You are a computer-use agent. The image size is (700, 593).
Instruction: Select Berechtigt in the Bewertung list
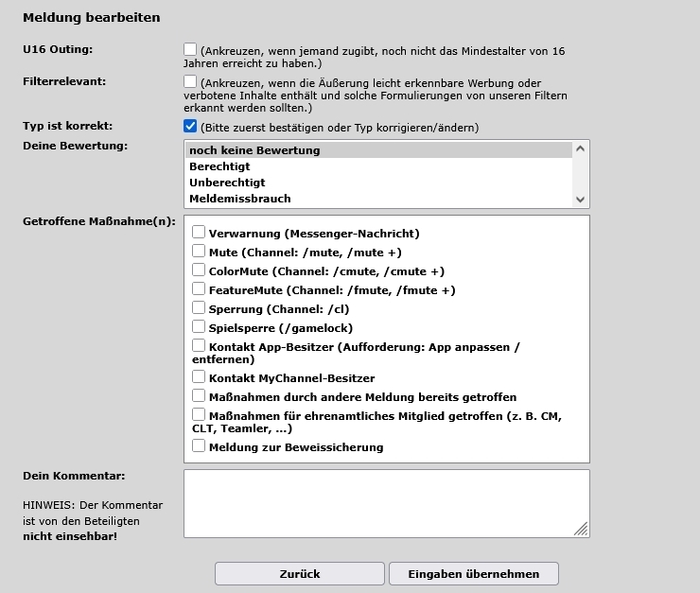click(x=378, y=166)
